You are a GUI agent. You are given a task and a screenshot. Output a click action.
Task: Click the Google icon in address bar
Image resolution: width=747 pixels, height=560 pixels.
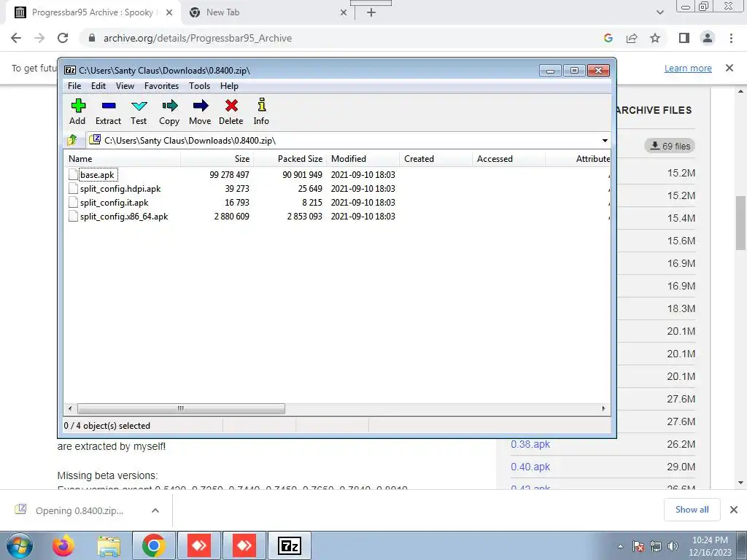[608, 38]
